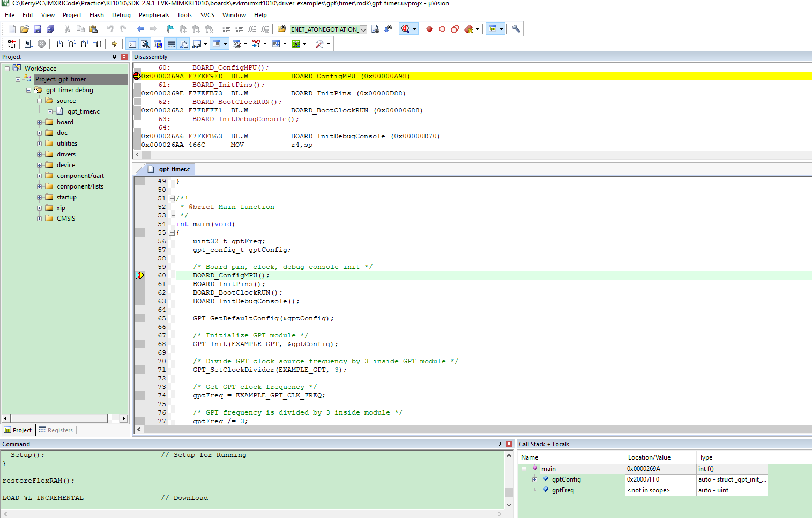Click the Run (F5) toolbar icon
812x518 pixels.
[x=28, y=44]
